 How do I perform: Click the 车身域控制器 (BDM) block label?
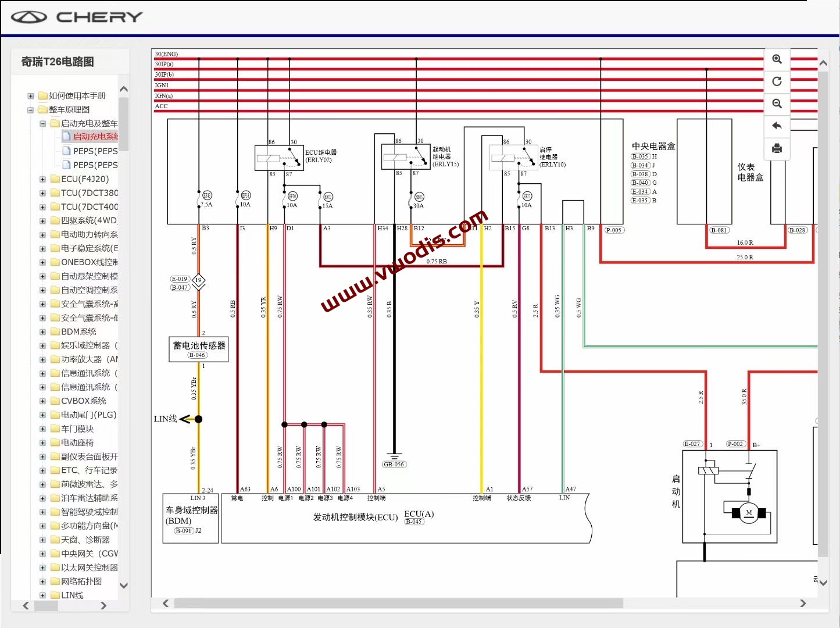point(191,515)
